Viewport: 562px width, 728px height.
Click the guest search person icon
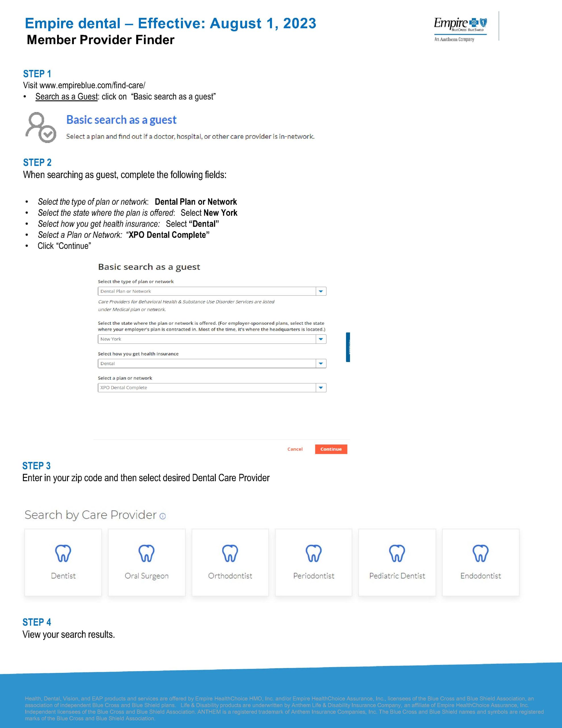[x=40, y=127]
